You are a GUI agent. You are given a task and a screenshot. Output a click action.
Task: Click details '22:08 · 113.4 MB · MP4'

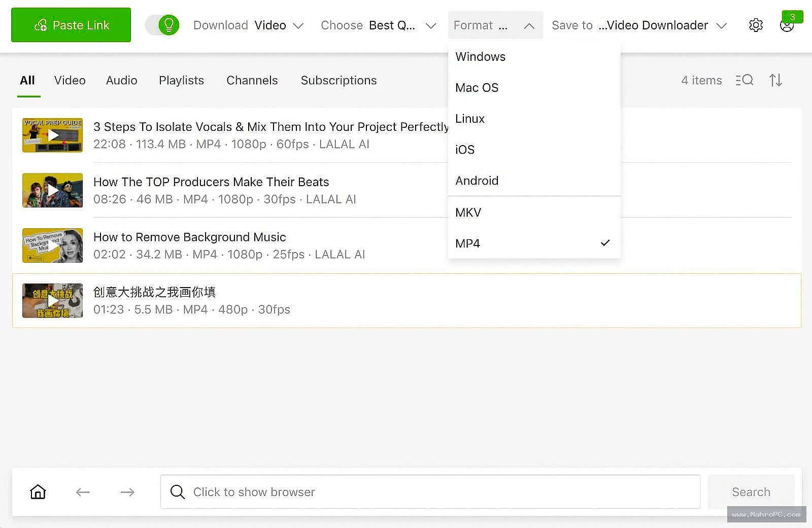tap(231, 145)
